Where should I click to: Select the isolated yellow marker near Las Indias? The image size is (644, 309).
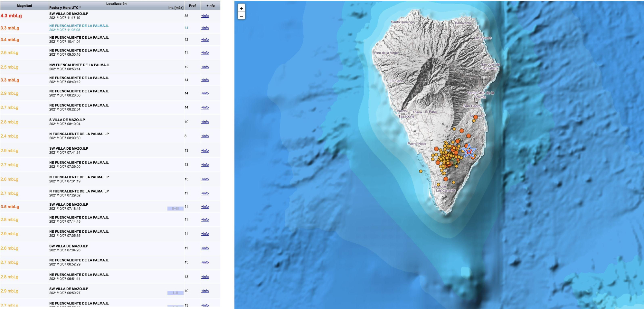(x=438, y=184)
